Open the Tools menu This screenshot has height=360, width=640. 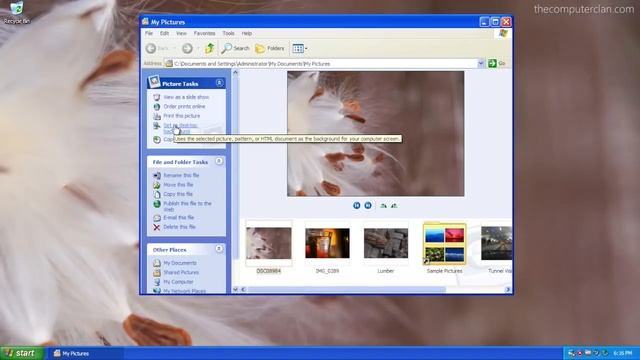pos(228,33)
